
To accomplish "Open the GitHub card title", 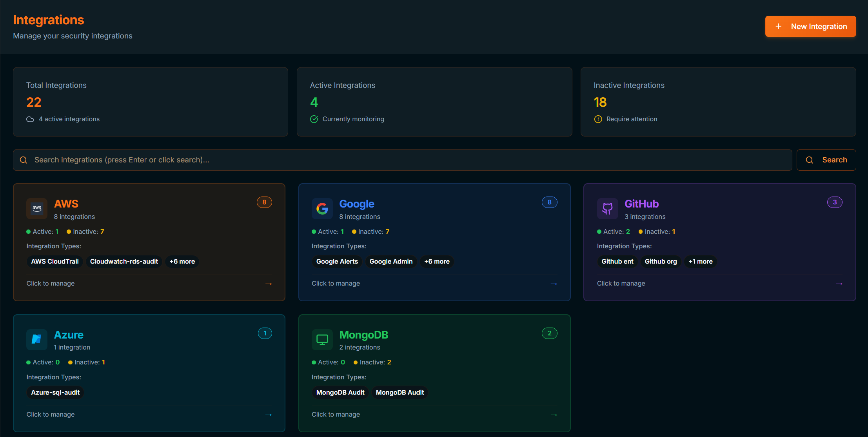I will tap(641, 204).
